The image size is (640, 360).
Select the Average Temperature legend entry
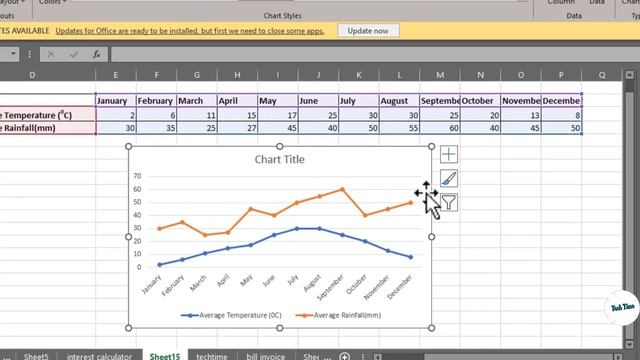coord(231,315)
